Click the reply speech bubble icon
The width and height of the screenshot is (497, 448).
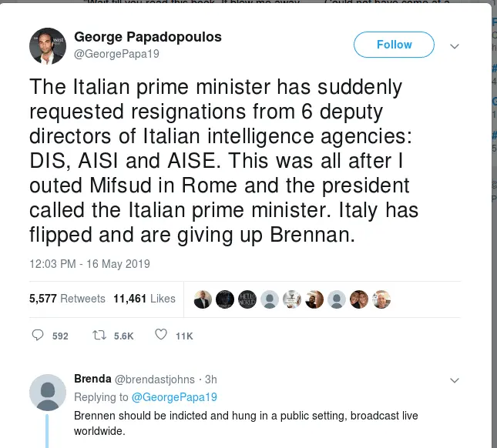click(x=39, y=336)
